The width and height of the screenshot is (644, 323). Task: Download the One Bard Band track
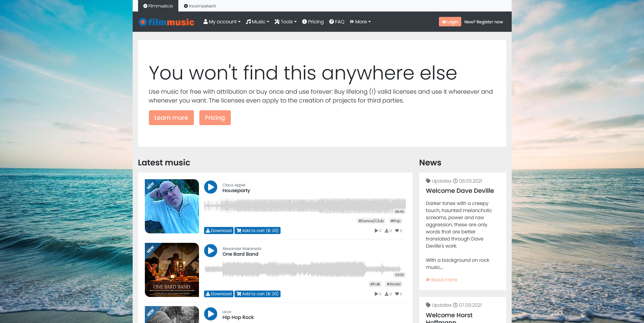[219, 294]
